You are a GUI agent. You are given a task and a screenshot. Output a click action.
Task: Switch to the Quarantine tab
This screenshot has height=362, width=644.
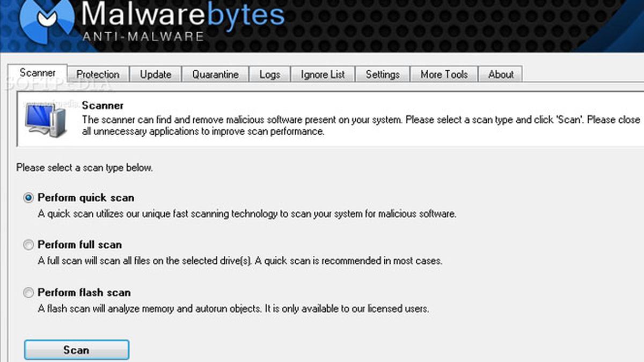(215, 74)
